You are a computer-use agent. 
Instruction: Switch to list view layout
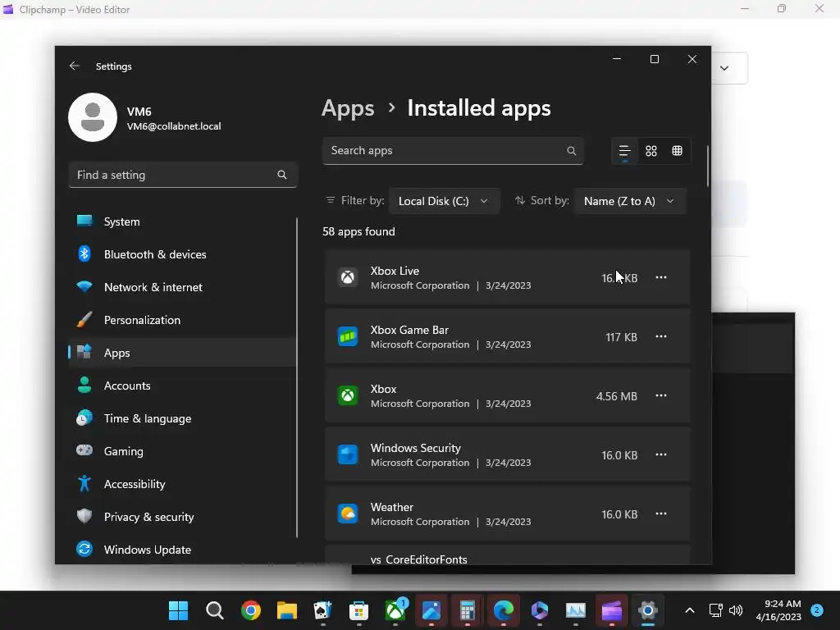pyautogui.click(x=624, y=151)
